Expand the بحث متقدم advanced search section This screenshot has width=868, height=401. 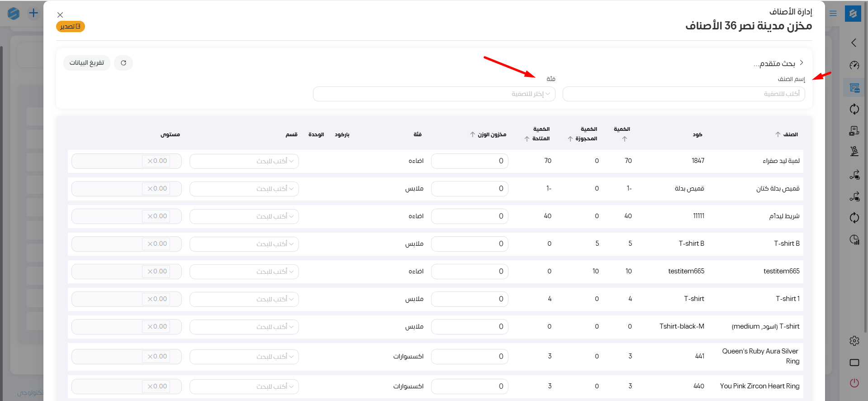coord(778,63)
